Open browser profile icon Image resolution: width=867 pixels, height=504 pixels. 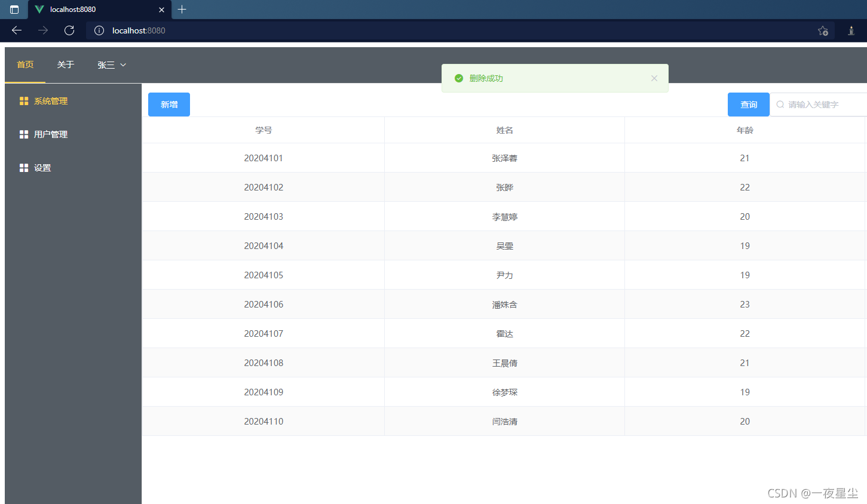(x=851, y=31)
